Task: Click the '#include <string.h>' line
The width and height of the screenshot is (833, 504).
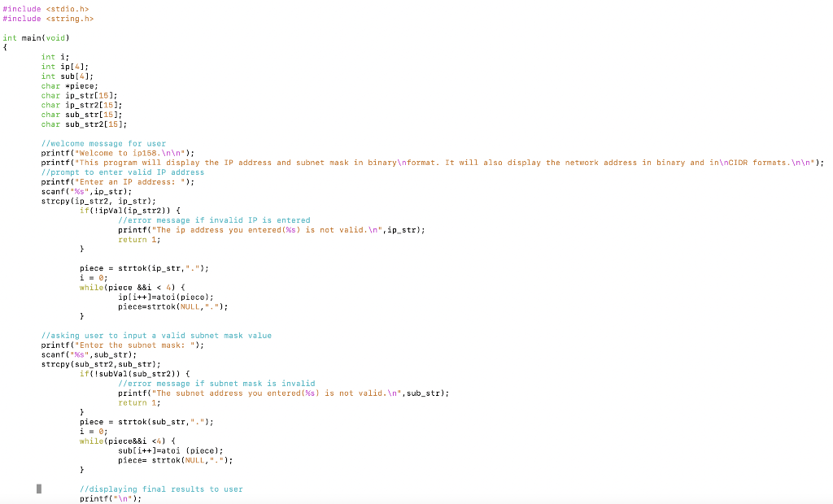Action: (48, 19)
